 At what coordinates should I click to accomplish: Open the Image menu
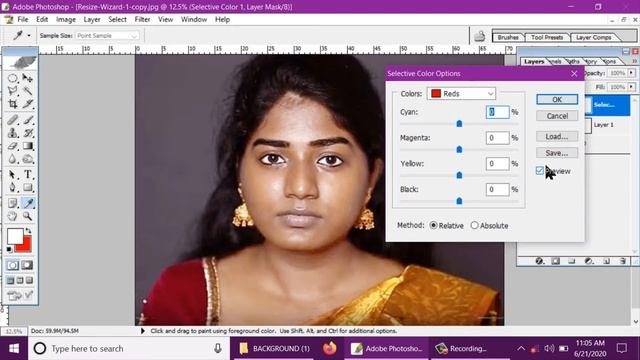coord(66,19)
